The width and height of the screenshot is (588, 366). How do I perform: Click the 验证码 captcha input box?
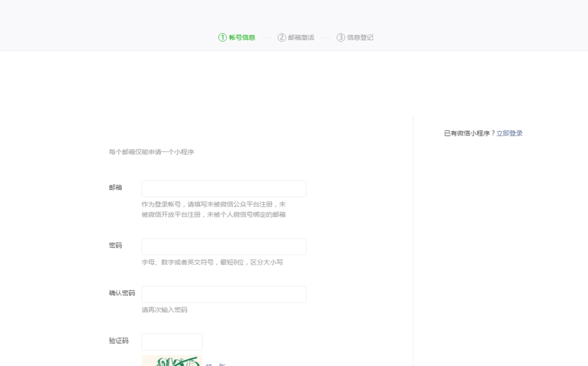click(171, 342)
